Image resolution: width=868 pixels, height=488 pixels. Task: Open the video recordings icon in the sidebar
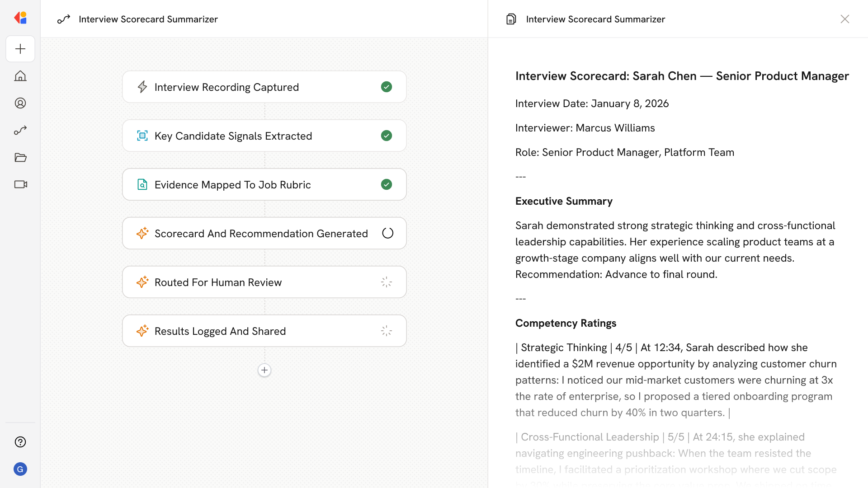pyautogui.click(x=20, y=184)
